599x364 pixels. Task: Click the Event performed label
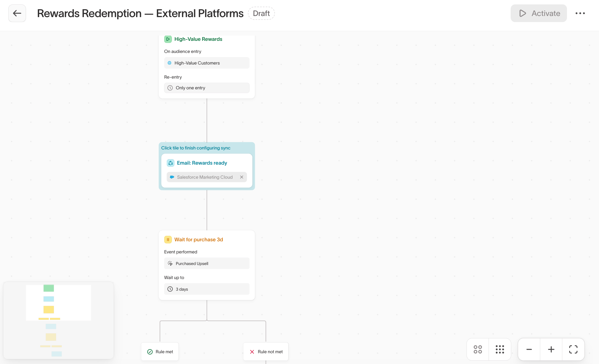tap(181, 252)
